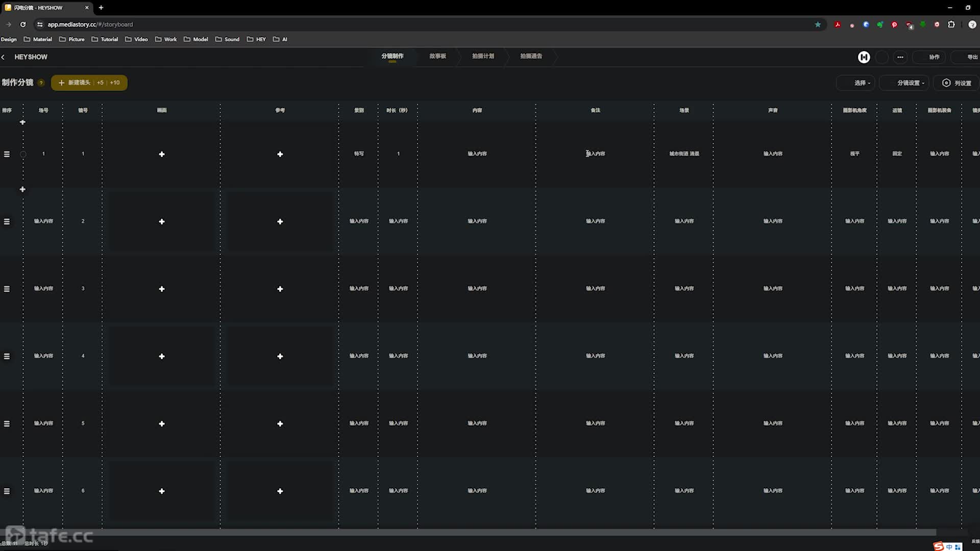This screenshot has width=980, height=551.
Task: Add an image to shot 1 画面 cell
Action: coord(162,154)
